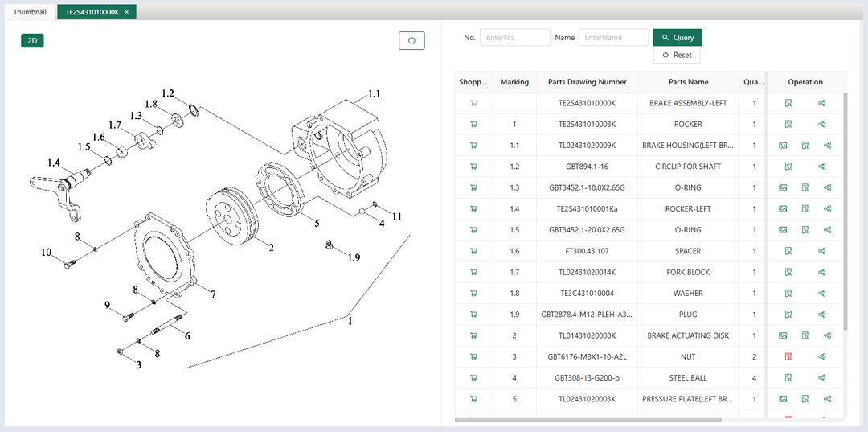Add FORK BLOCK to shopping cart

click(473, 272)
